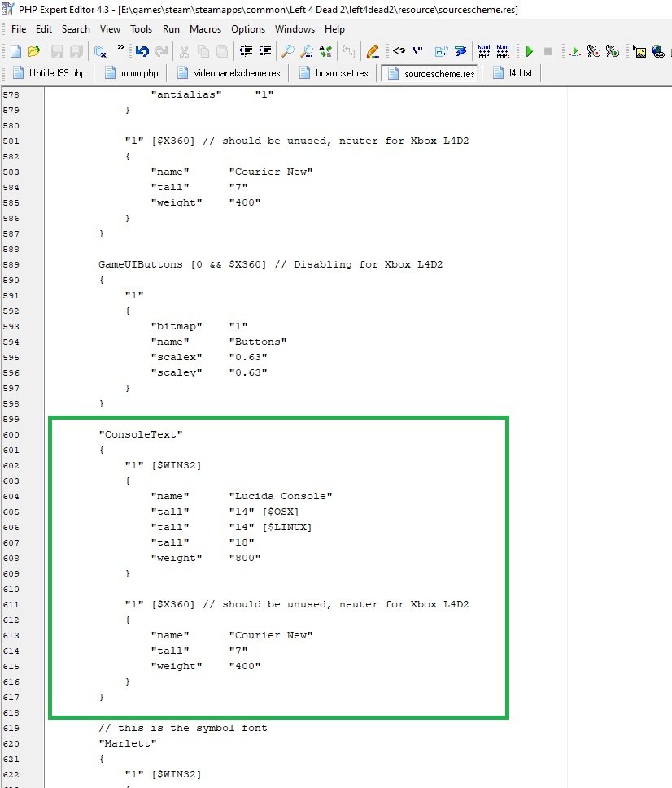Click the Find magnifier icon

click(288, 51)
